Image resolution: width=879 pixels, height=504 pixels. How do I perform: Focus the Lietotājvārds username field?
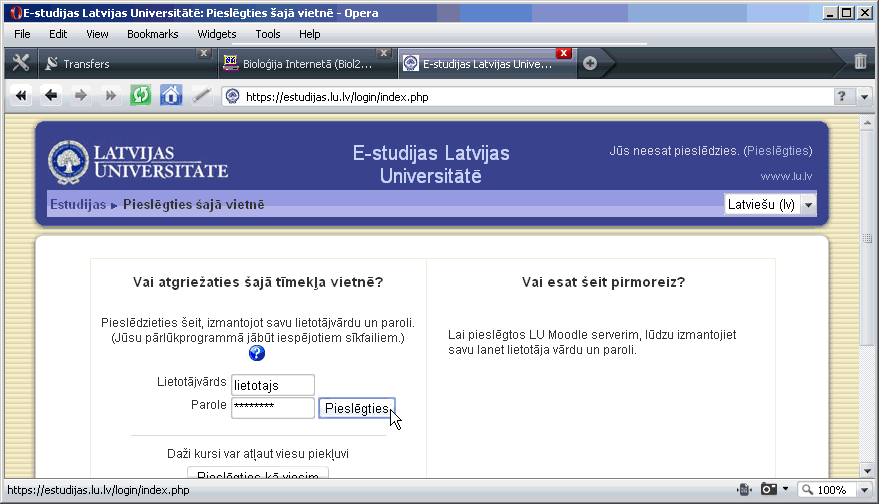pyautogui.click(x=272, y=385)
